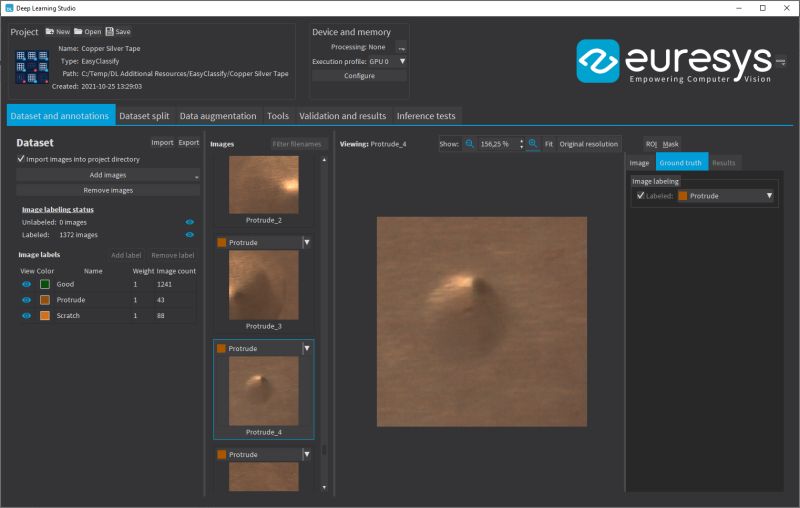
Task: Open label dropdown above the Protrude_4 thumbnail
Action: pyautogui.click(x=307, y=348)
